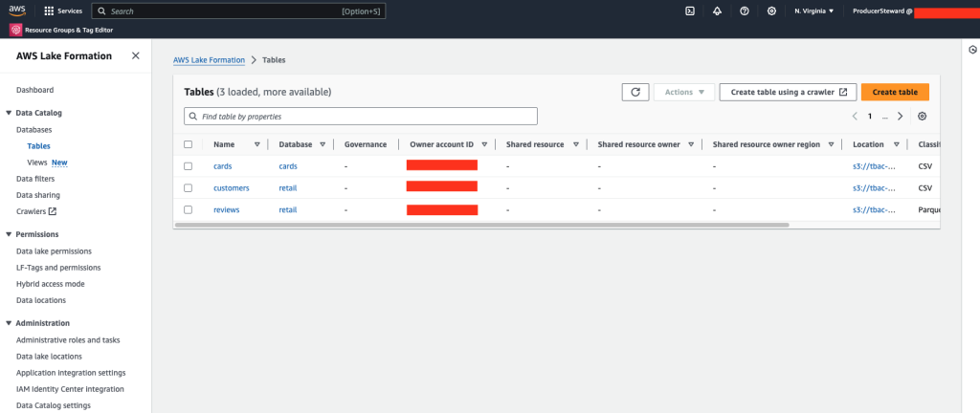The height and width of the screenshot is (413, 980).
Task: Click Create table using a crawler
Action: [x=789, y=92]
